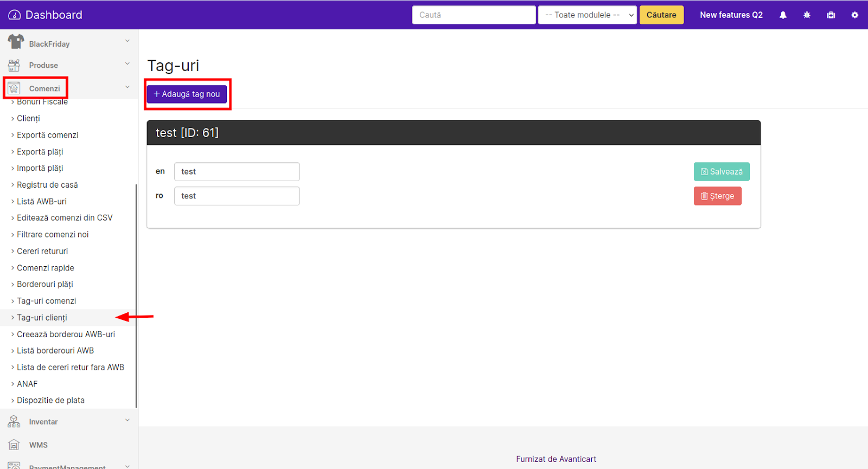This screenshot has height=469, width=868.
Task: Open Tag-uri clienți menu item
Action: click(42, 318)
